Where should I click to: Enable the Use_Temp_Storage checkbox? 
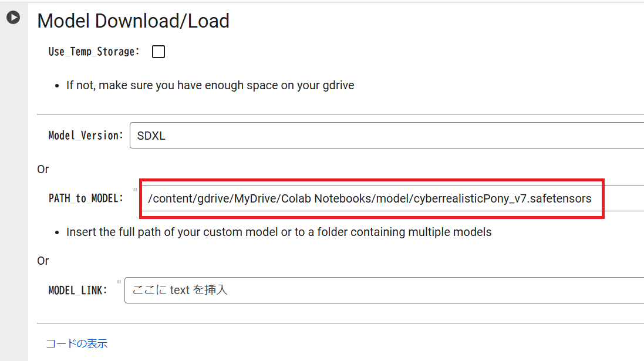click(x=157, y=51)
